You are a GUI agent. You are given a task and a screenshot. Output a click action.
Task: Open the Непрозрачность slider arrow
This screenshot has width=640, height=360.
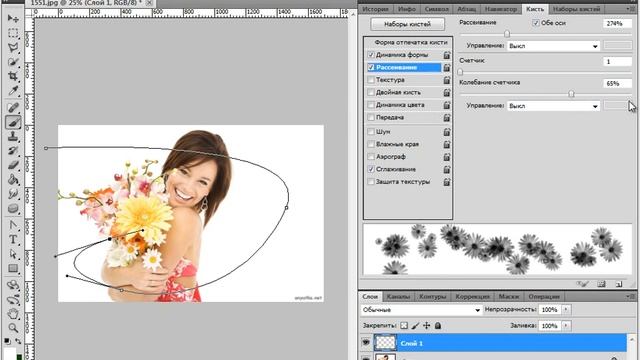coord(566,310)
